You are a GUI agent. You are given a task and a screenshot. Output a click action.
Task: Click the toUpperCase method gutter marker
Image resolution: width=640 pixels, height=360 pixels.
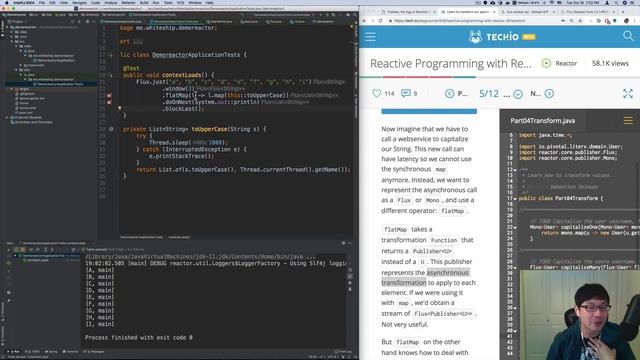pyautogui.click(x=111, y=129)
